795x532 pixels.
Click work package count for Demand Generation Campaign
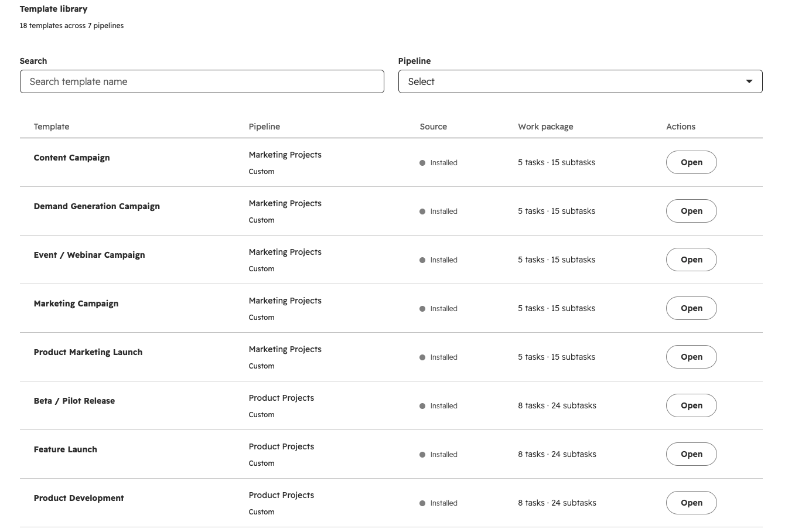(557, 211)
